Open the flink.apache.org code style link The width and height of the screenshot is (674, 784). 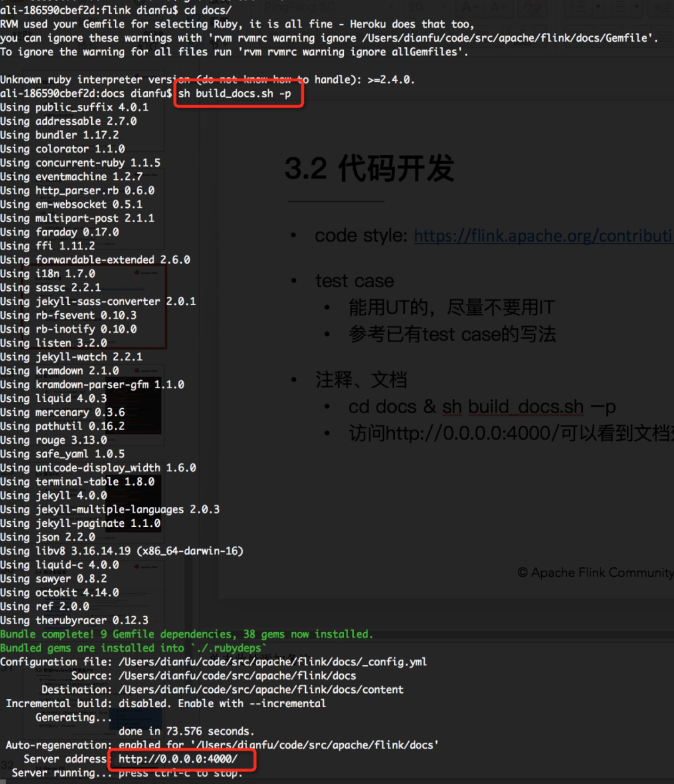543,236
